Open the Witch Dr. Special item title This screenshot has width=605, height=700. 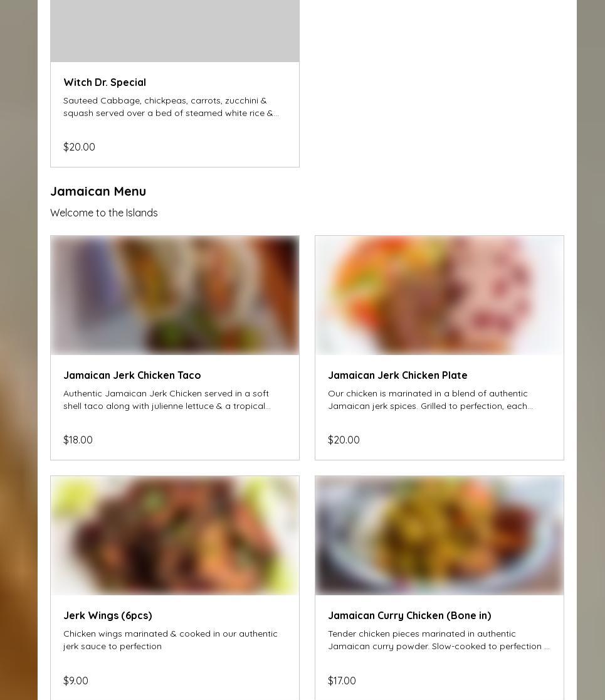coord(105,83)
